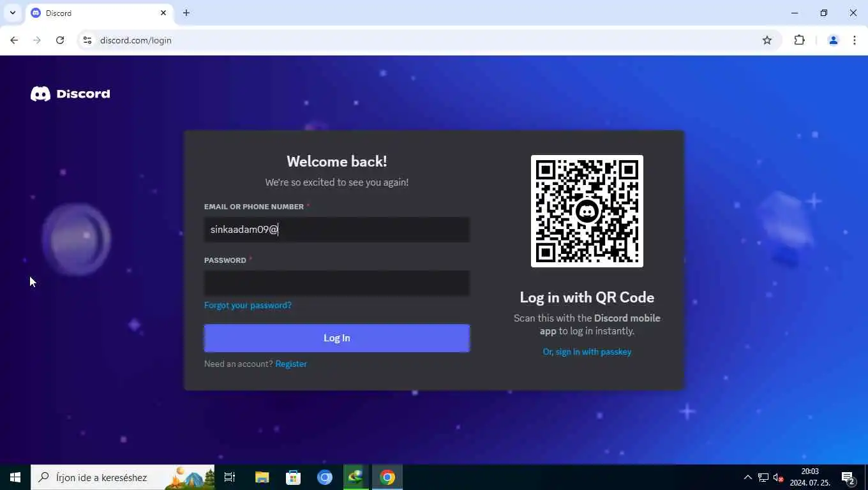The height and width of the screenshot is (490, 868).
Task: Open the Windows Start menu
Action: [15, 477]
